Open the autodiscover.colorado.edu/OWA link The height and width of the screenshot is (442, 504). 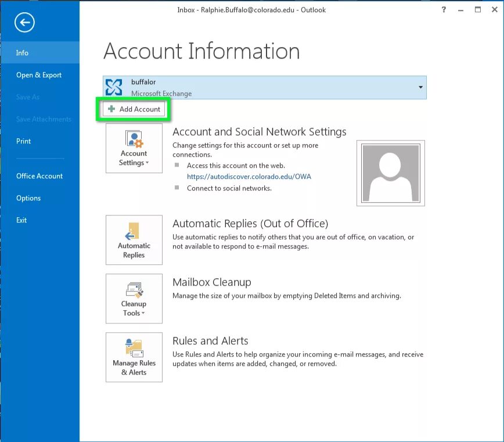click(x=249, y=177)
